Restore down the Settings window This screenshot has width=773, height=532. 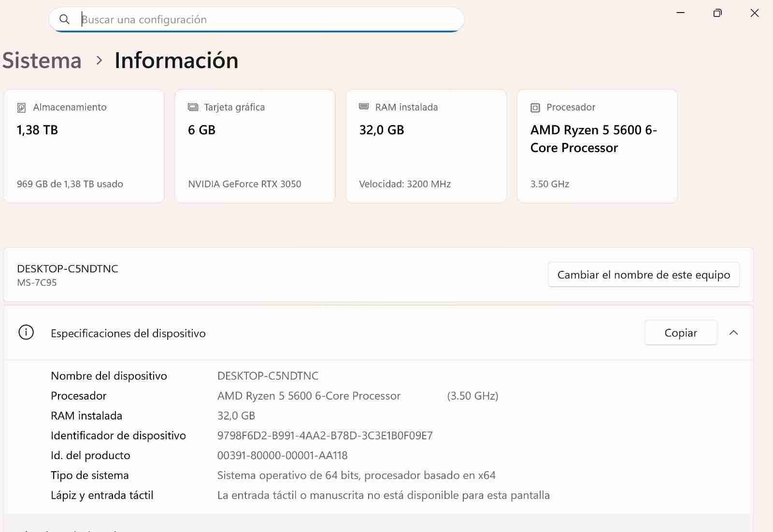(717, 13)
